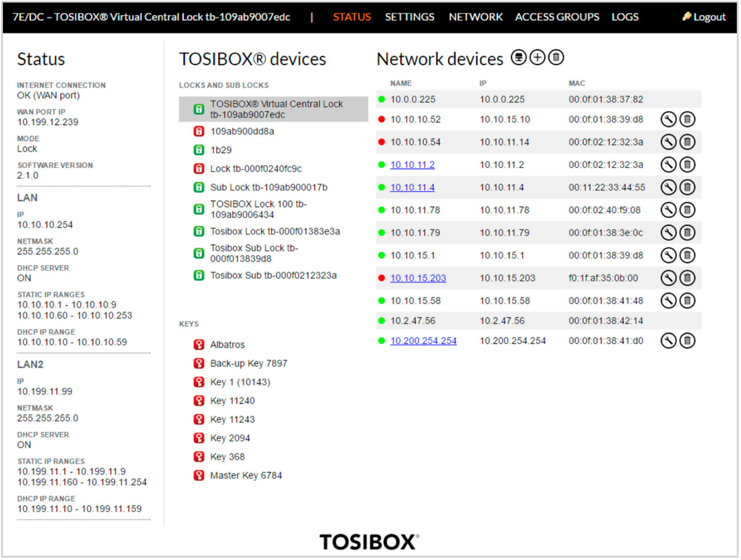741x560 pixels.
Task: Click red key icon next to Master Key 6784
Action: (199, 475)
